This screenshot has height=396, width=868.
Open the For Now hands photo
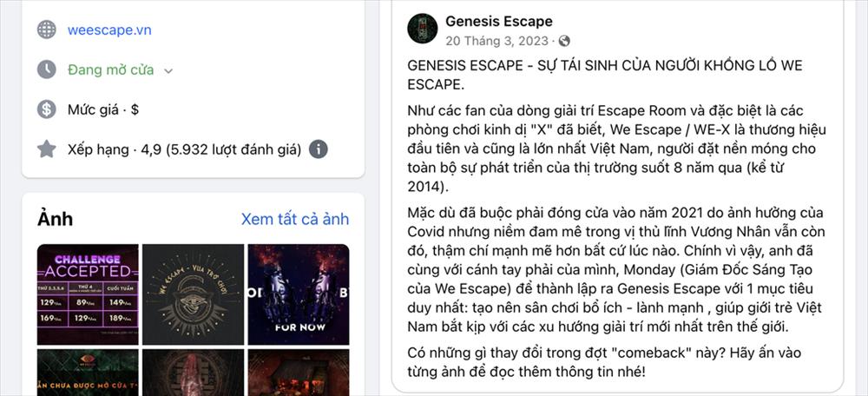[299, 294]
